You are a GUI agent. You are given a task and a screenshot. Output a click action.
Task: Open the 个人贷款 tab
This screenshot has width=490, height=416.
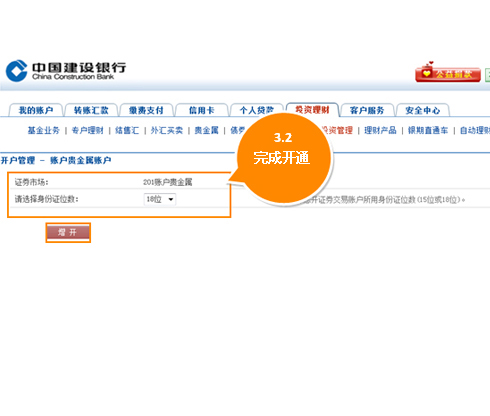(257, 110)
